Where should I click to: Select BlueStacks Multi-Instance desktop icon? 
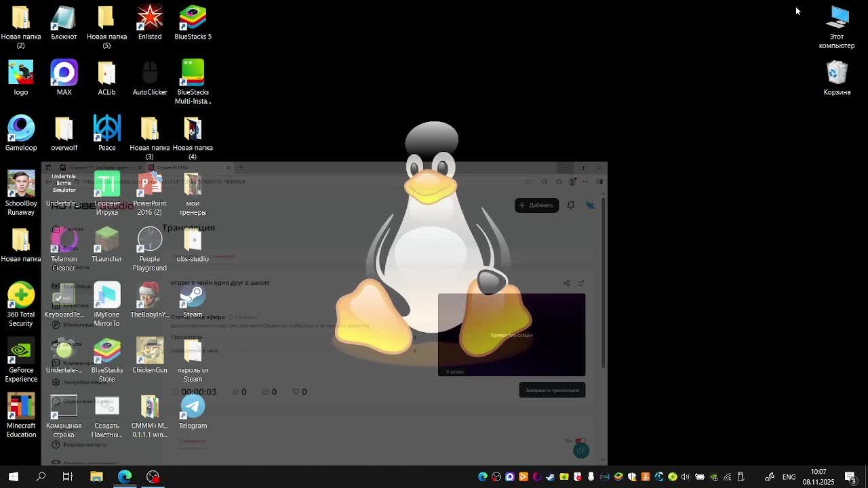pyautogui.click(x=193, y=82)
